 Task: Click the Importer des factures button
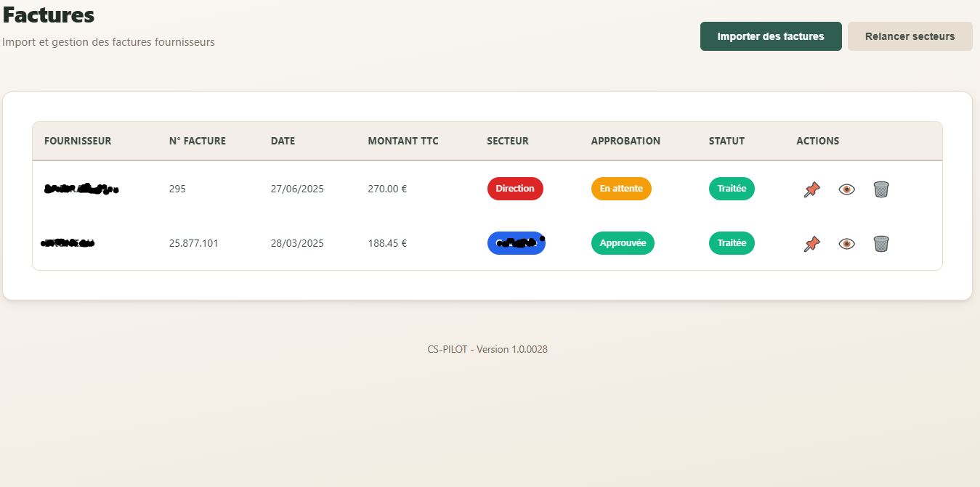pyautogui.click(x=770, y=36)
